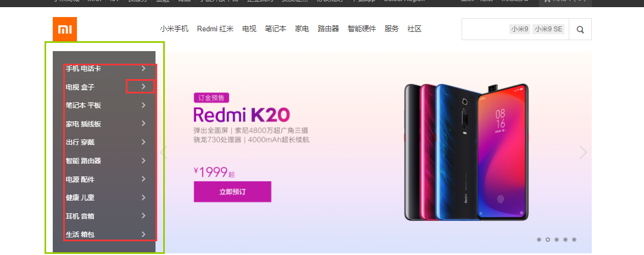
Task: Expand the 手机 电话卡 category chevron
Action: tap(143, 69)
